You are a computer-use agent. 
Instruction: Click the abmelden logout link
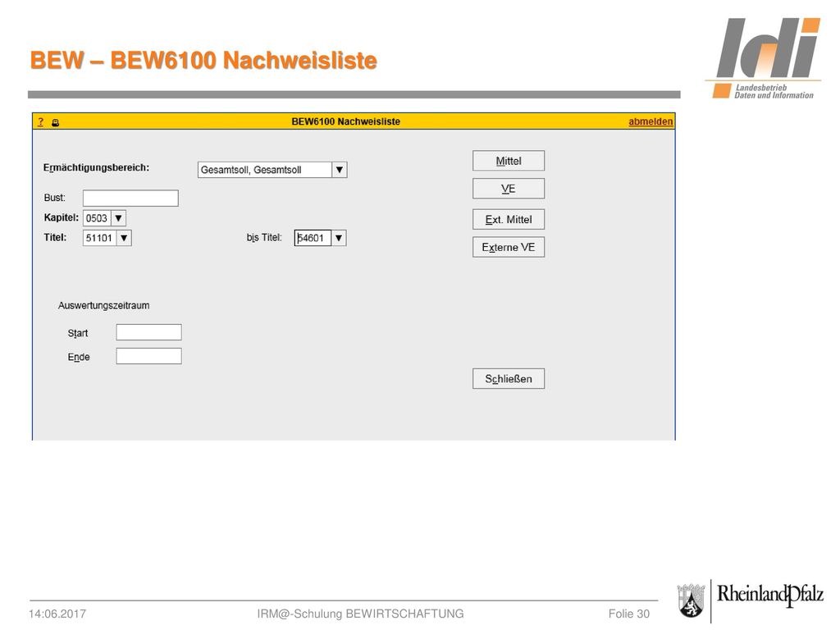(651, 121)
